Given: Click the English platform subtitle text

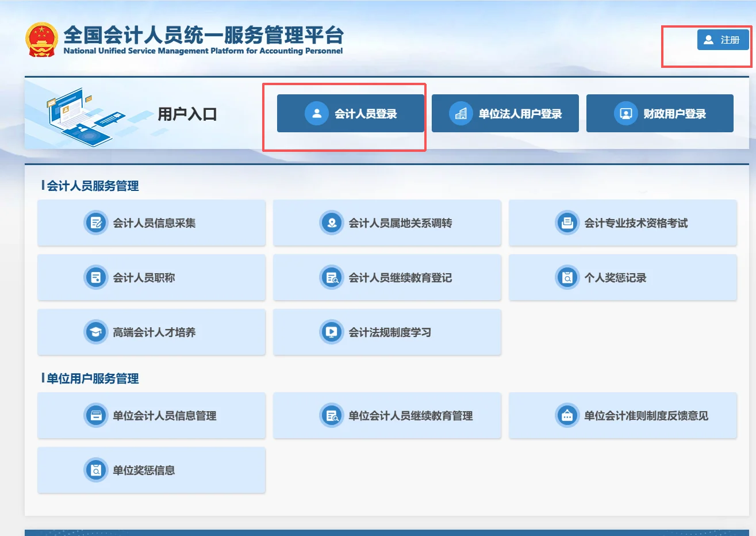Looking at the screenshot, I should pos(203,51).
